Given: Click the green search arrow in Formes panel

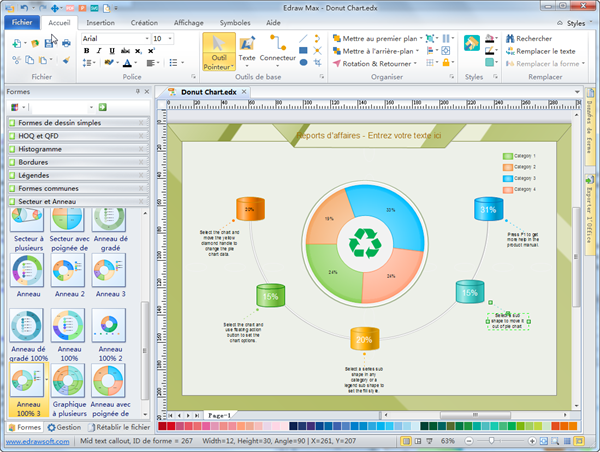Looking at the screenshot, I should click(x=102, y=107).
